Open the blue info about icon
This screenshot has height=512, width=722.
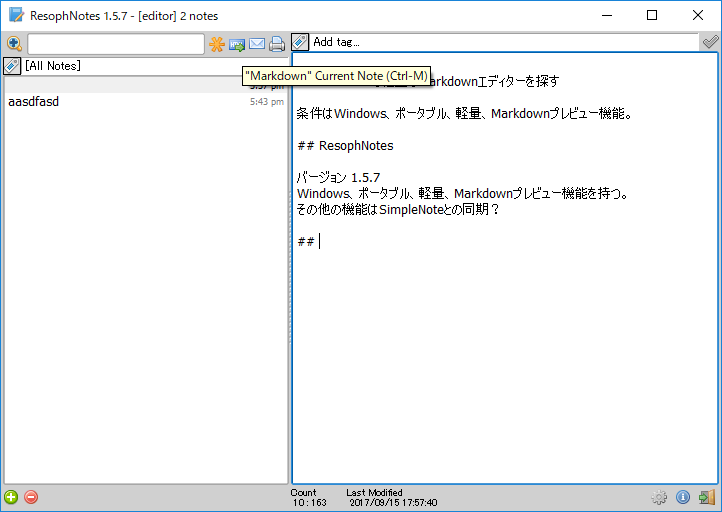click(x=683, y=497)
